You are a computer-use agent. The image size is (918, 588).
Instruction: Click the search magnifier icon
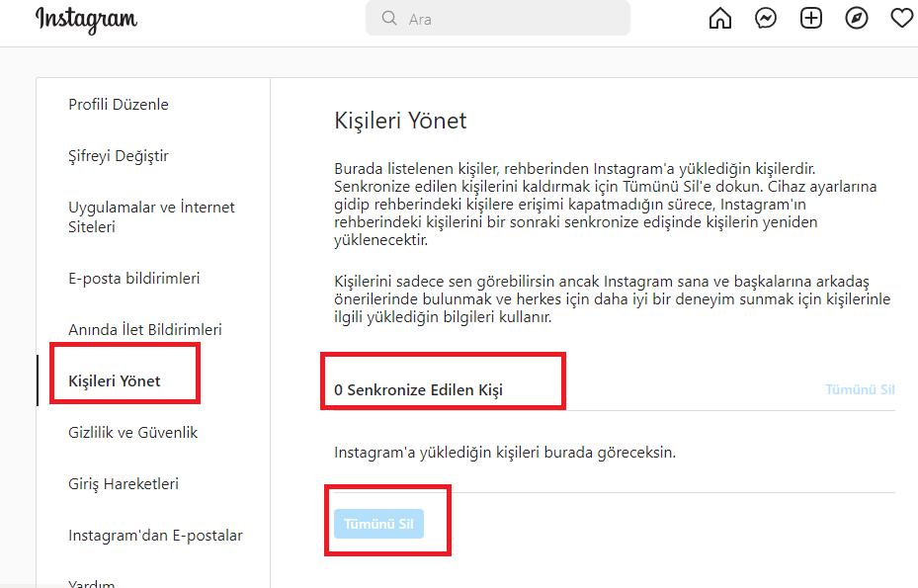tap(389, 18)
